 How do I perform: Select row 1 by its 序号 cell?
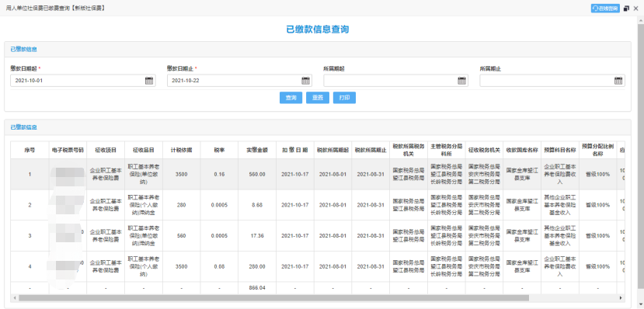30,175
